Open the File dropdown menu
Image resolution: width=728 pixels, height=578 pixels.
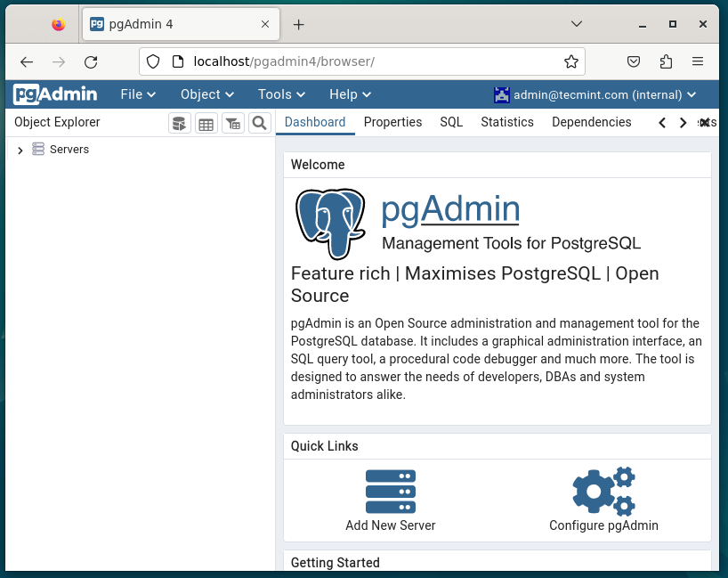coord(138,94)
